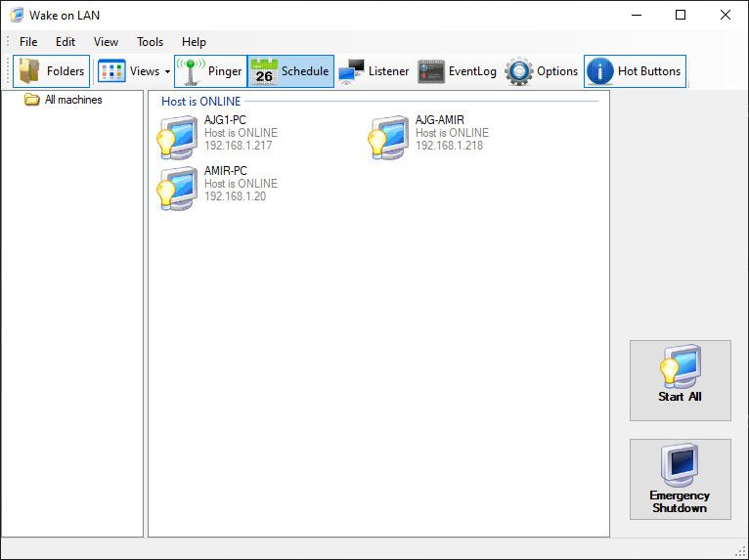The image size is (749, 560).
Task: Click the IP address 192.168.1.218
Action: (450, 146)
